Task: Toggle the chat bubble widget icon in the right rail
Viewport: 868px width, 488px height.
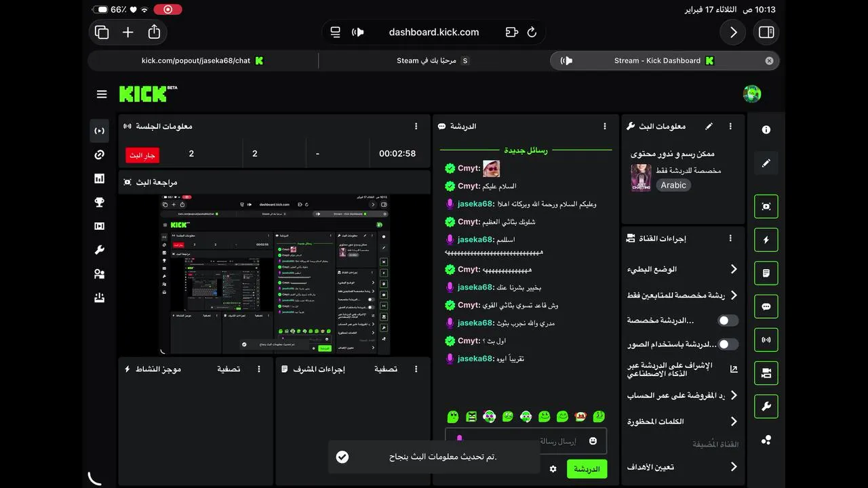Action: [766, 306]
